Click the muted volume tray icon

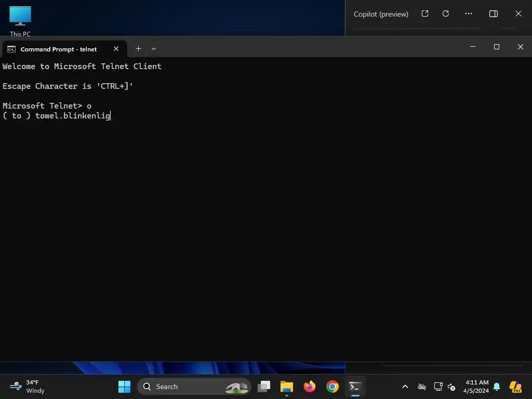click(451, 387)
